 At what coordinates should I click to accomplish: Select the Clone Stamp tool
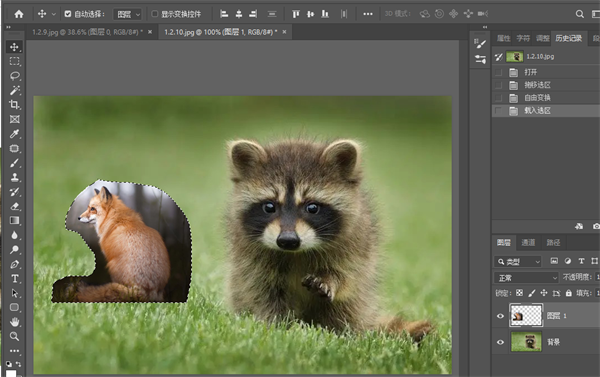15,178
